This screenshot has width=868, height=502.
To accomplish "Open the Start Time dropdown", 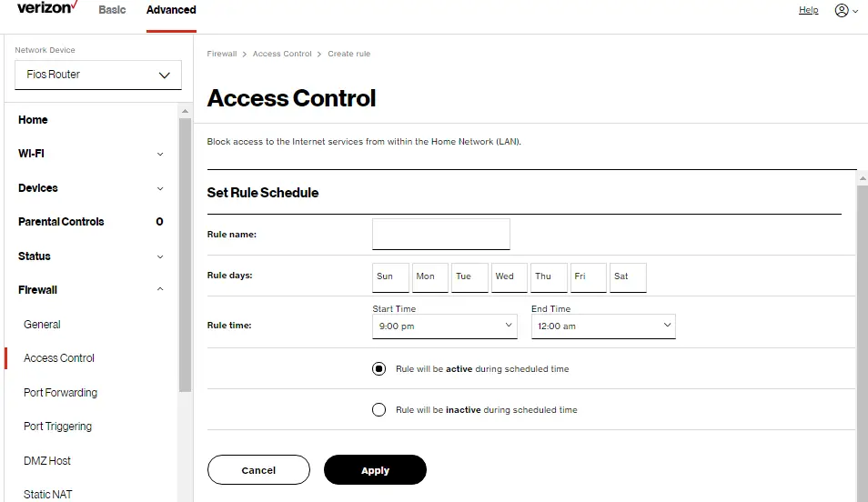I will [x=445, y=326].
